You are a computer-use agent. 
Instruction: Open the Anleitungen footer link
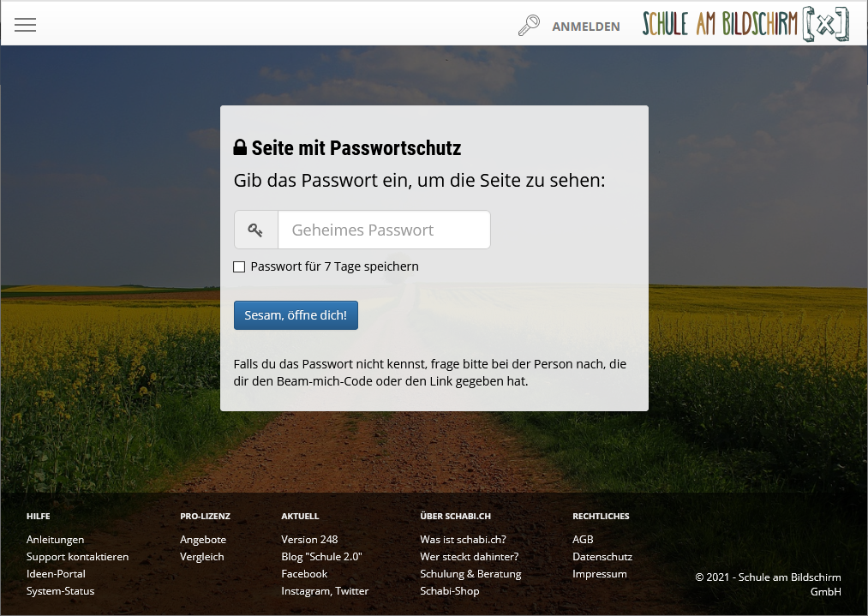56,539
